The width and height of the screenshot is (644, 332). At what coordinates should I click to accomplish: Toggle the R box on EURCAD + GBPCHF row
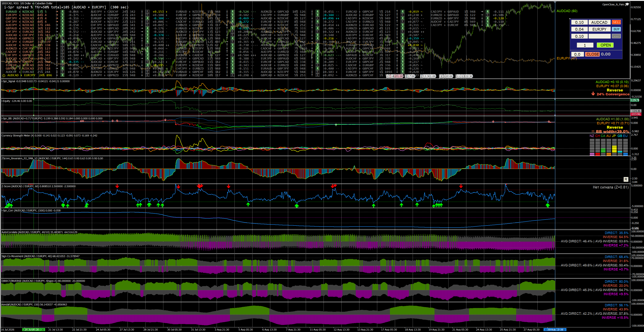tap(402, 12)
